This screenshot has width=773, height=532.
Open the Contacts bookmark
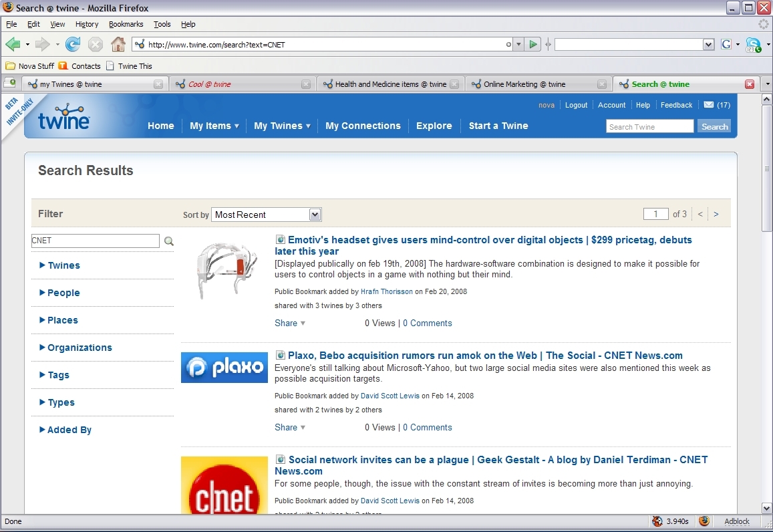click(80, 66)
